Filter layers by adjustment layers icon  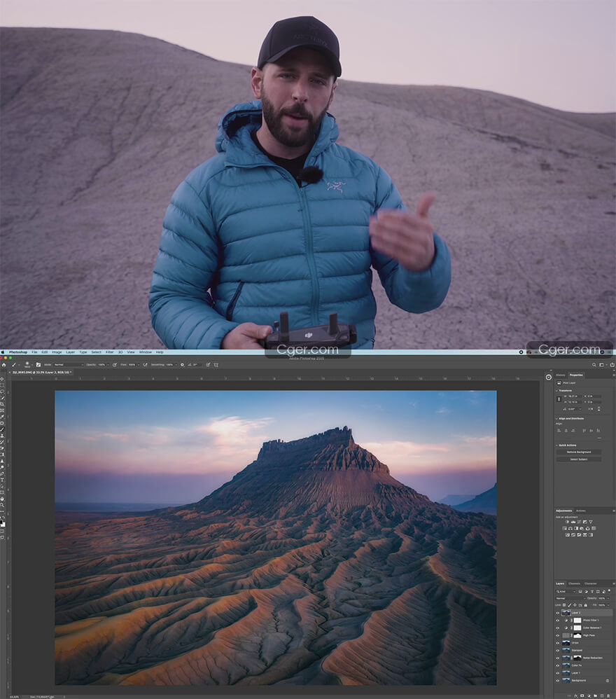coord(586,592)
